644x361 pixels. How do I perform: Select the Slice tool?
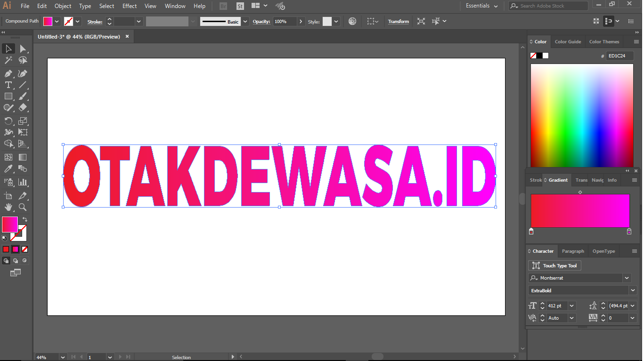pyautogui.click(x=23, y=196)
